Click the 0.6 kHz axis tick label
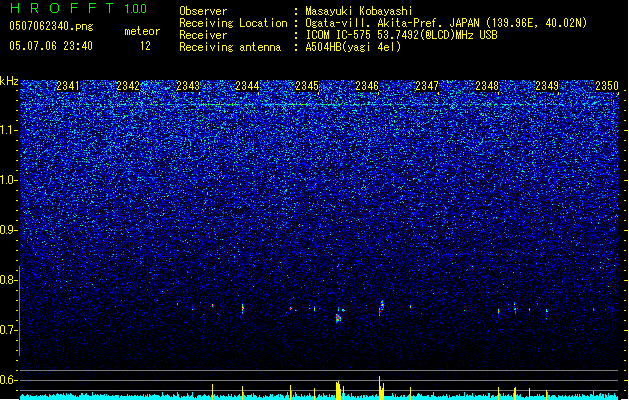Viewport: 629px width, 400px height. click(9, 380)
